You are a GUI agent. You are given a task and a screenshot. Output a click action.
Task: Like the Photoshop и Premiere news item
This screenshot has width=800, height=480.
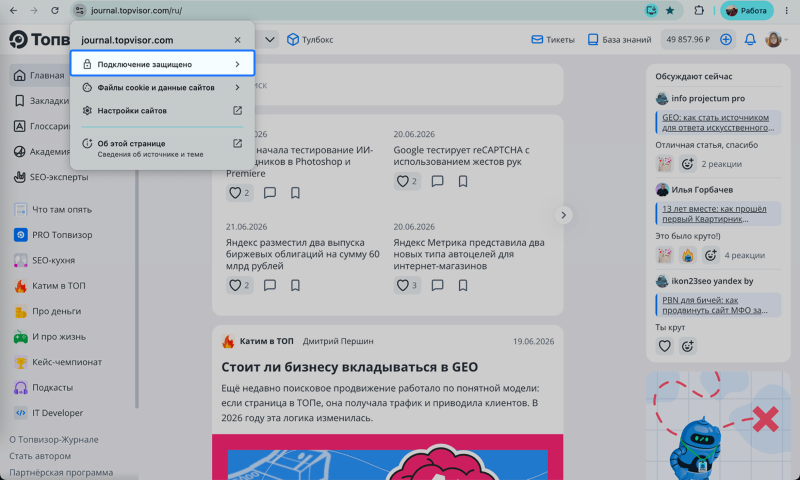[x=239, y=193]
